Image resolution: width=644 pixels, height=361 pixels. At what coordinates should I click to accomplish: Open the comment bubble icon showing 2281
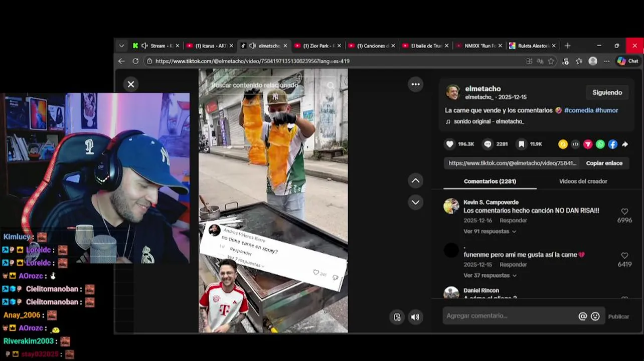click(488, 144)
